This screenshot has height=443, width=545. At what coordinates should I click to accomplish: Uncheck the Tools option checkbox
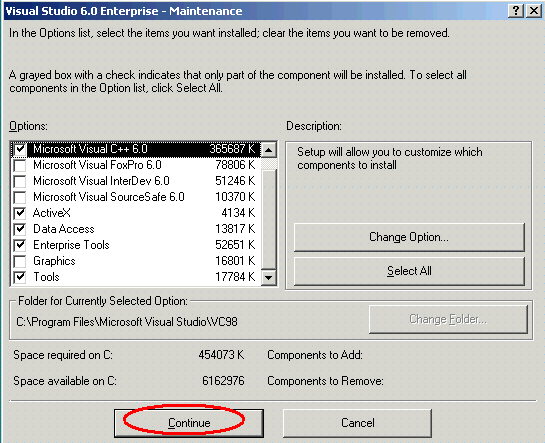pos(20,277)
